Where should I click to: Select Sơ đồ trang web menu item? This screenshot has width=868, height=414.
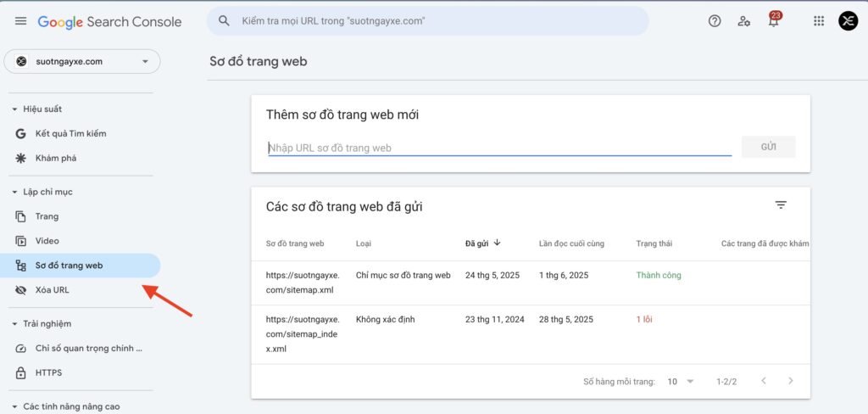[x=81, y=266]
